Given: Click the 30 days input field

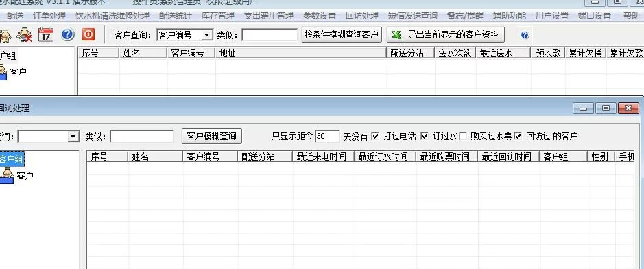Looking at the screenshot, I should click(x=327, y=136).
